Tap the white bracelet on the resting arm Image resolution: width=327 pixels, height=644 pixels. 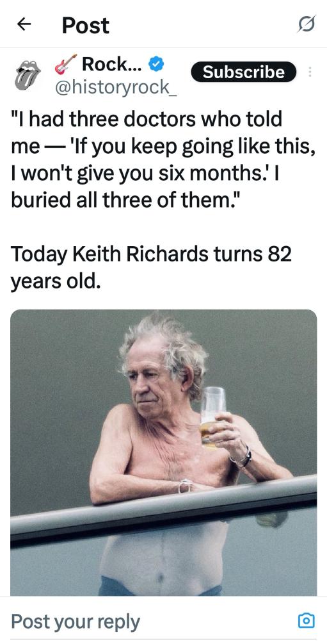(x=186, y=486)
